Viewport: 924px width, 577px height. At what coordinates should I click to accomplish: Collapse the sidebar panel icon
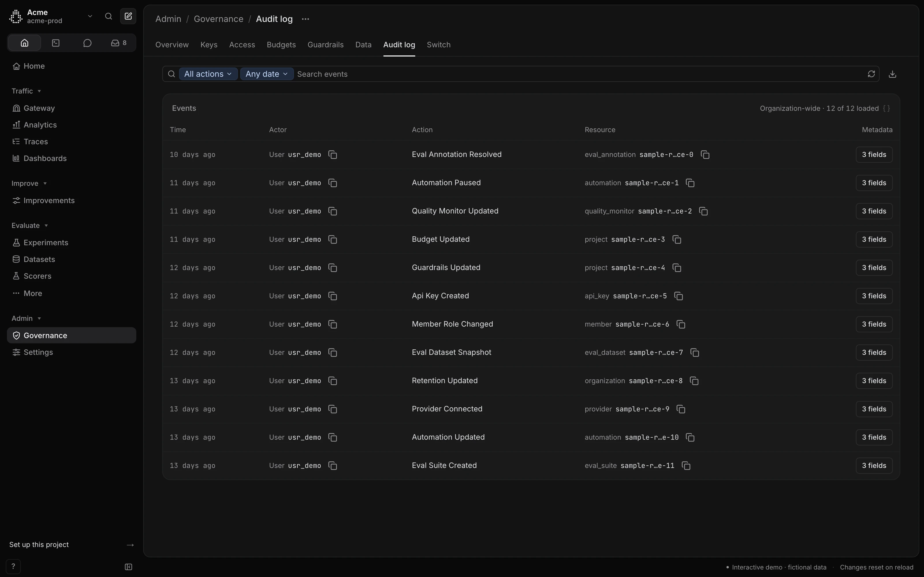tap(129, 567)
